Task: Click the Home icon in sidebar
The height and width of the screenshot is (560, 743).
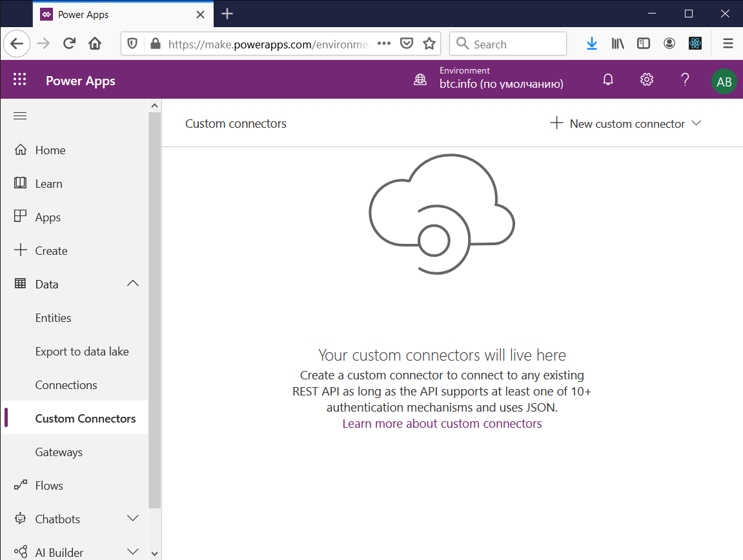Action: (x=21, y=150)
